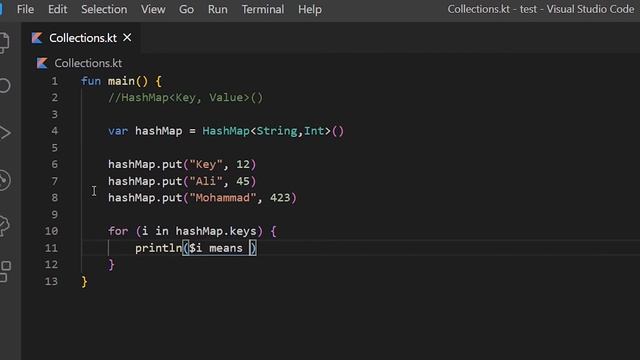The width and height of the screenshot is (640, 360).
Task: Click 'hashMap.keys' on line 10
Action: coord(216,231)
